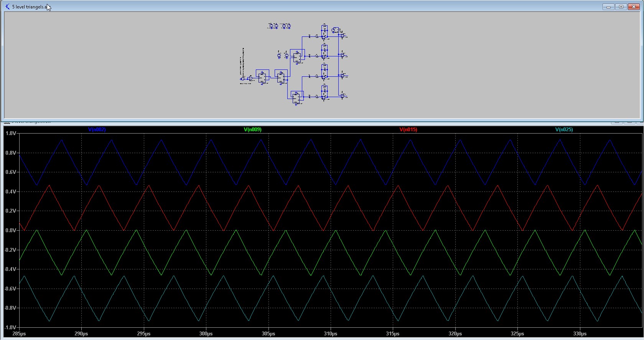Select the buffer gate next to the input source

coord(250,79)
